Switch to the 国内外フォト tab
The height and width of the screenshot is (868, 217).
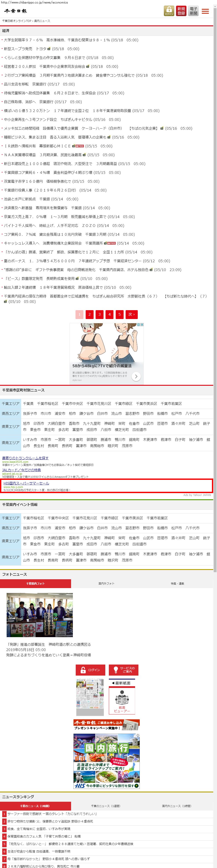106,583
